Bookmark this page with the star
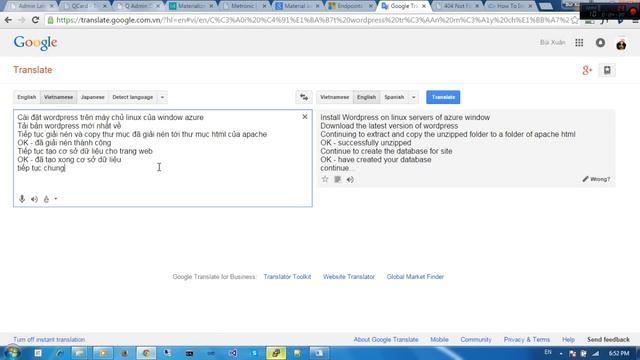 [x=575, y=20]
